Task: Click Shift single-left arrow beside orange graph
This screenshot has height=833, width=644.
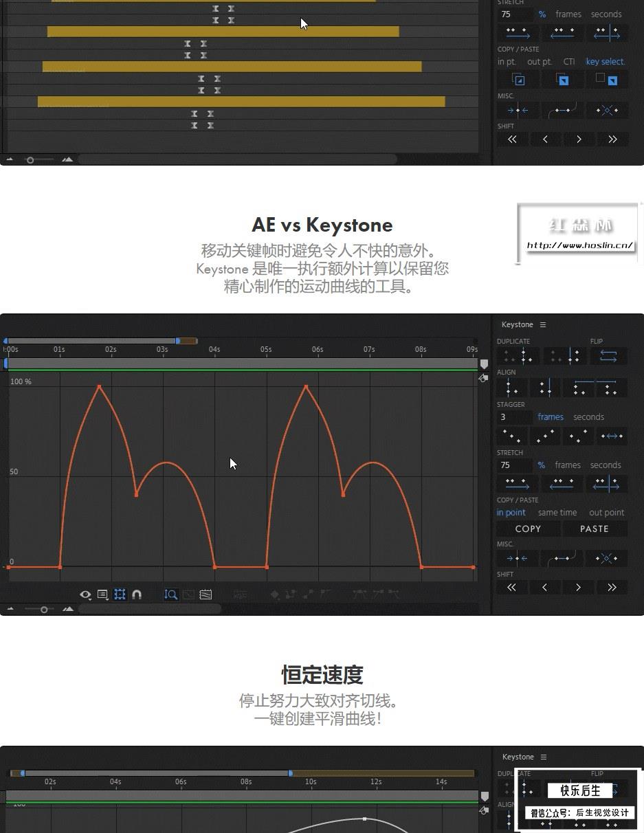Action: 545,588
